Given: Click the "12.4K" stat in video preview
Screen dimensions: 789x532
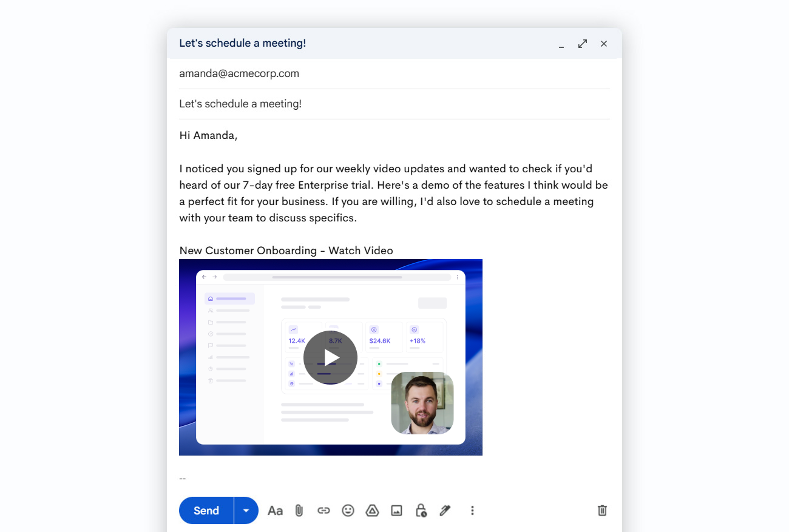Looking at the screenshot, I should (297, 341).
